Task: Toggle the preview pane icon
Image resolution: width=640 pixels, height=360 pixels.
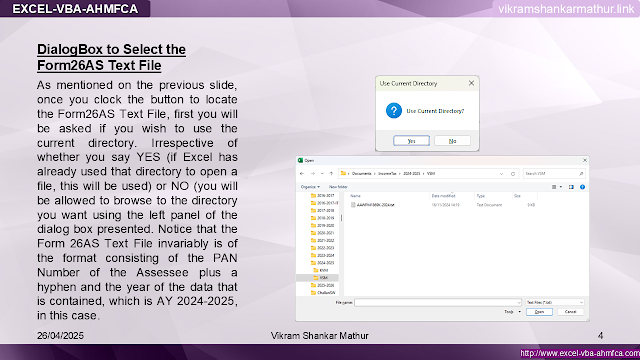Action: point(571,187)
